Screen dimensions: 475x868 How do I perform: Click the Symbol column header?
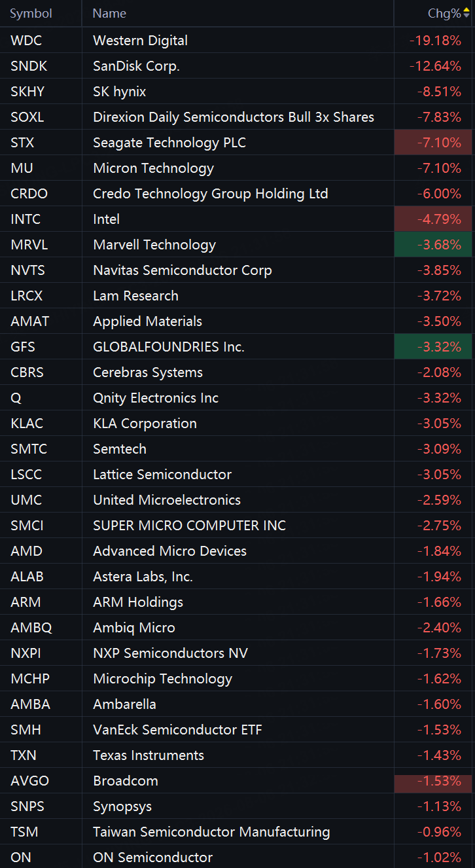[x=31, y=13]
